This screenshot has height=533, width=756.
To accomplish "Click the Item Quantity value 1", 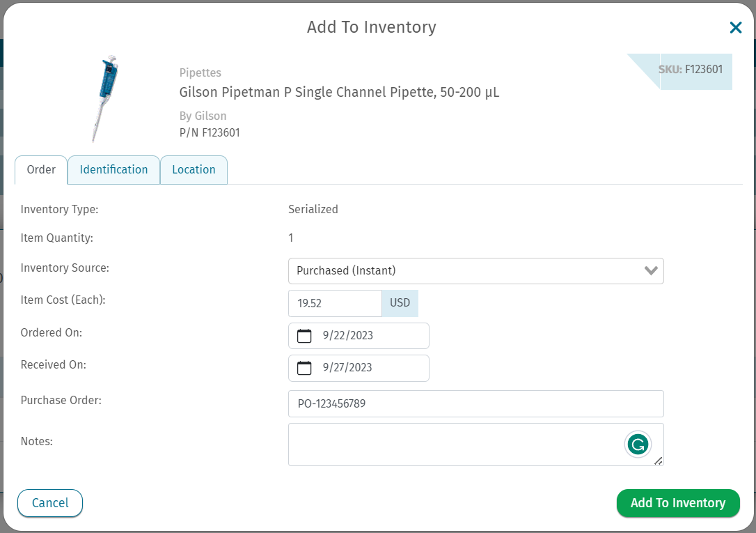I will pyautogui.click(x=291, y=238).
